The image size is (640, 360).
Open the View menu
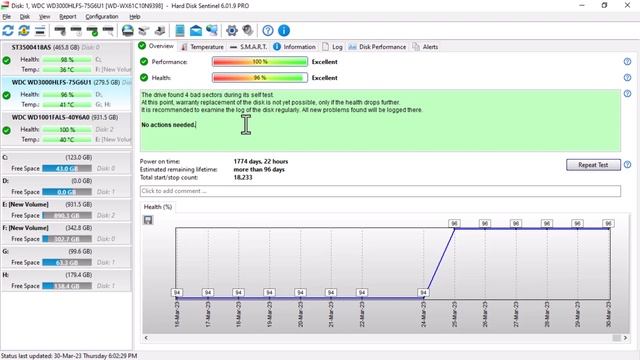click(x=44, y=17)
